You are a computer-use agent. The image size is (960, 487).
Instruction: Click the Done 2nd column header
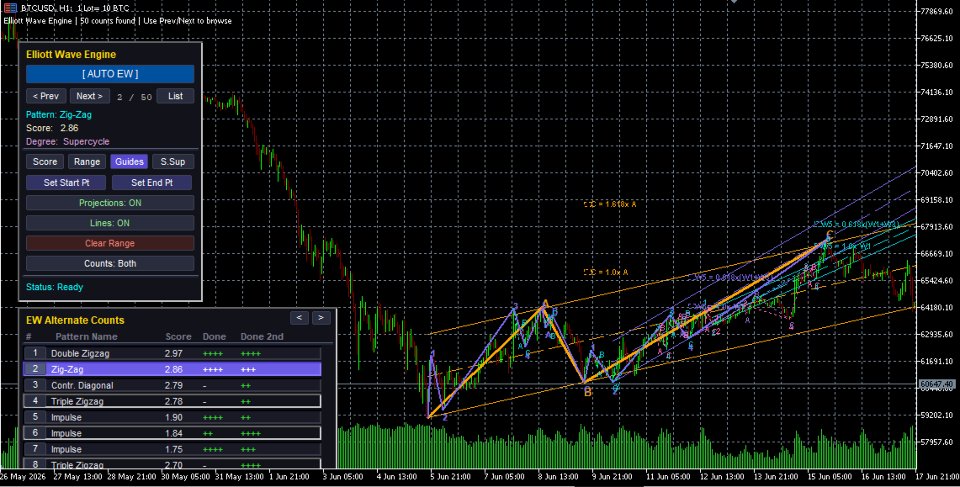262,336
